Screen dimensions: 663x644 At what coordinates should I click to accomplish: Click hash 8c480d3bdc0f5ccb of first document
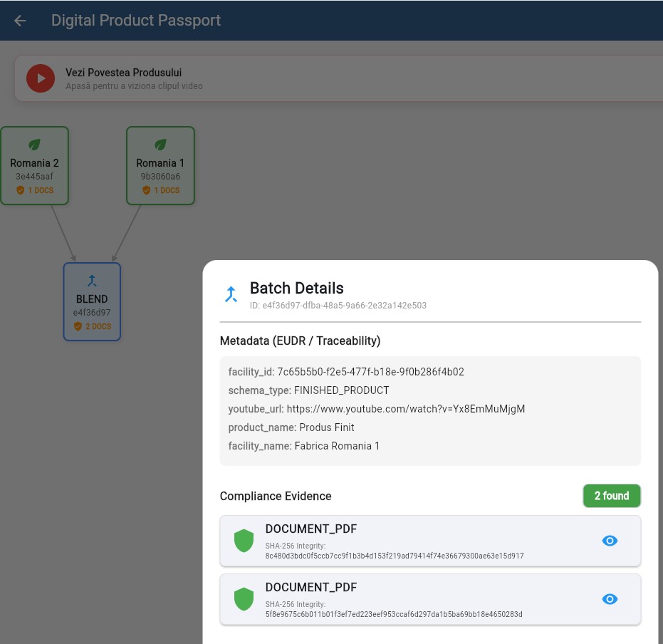pyautogui.click(x=394, y=556)
